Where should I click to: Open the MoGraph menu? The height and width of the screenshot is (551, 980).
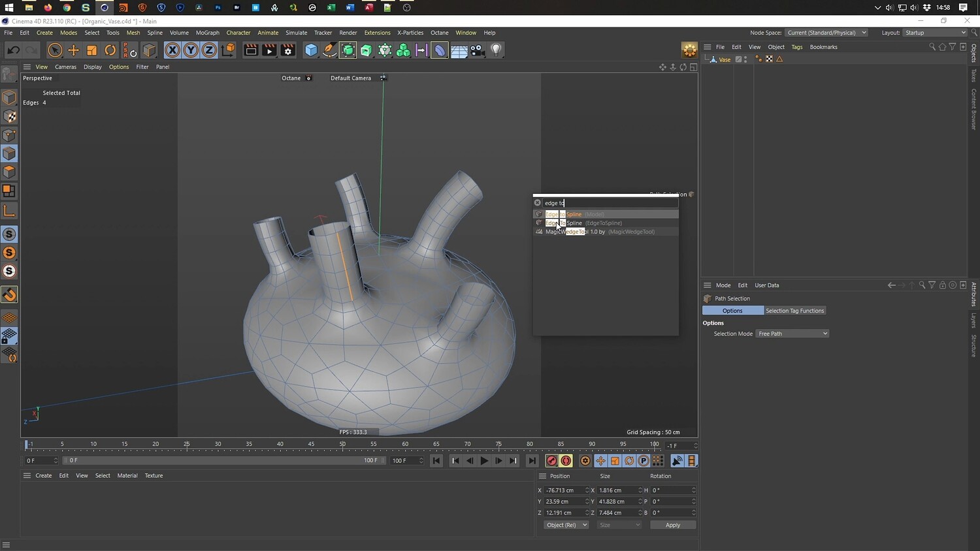coord(207,33)
